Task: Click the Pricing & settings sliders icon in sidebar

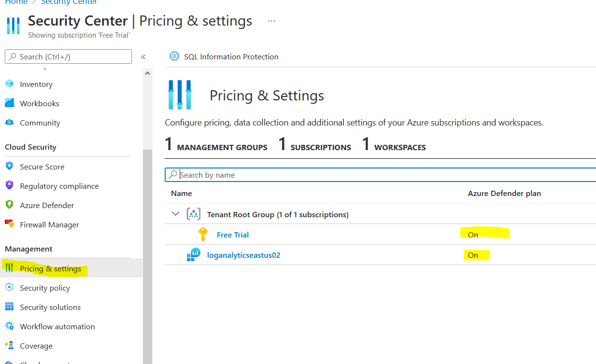Action: (x=9, y=268)
